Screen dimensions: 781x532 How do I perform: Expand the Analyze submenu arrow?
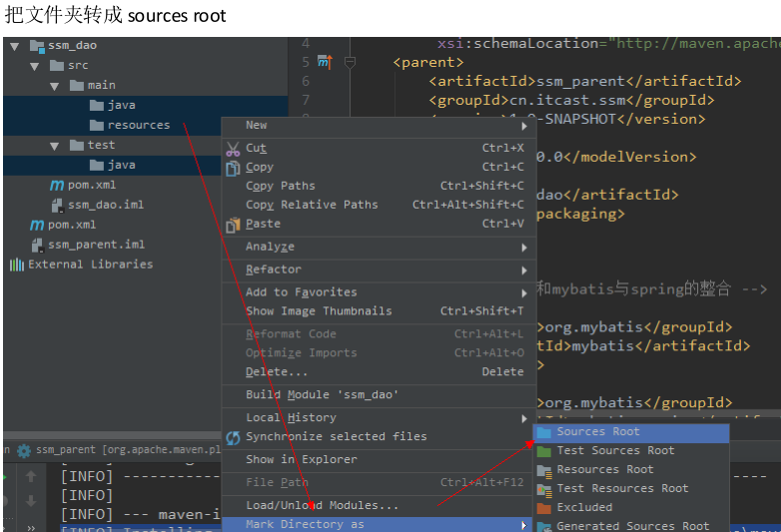pyautogui.click(x=524, y=248)
